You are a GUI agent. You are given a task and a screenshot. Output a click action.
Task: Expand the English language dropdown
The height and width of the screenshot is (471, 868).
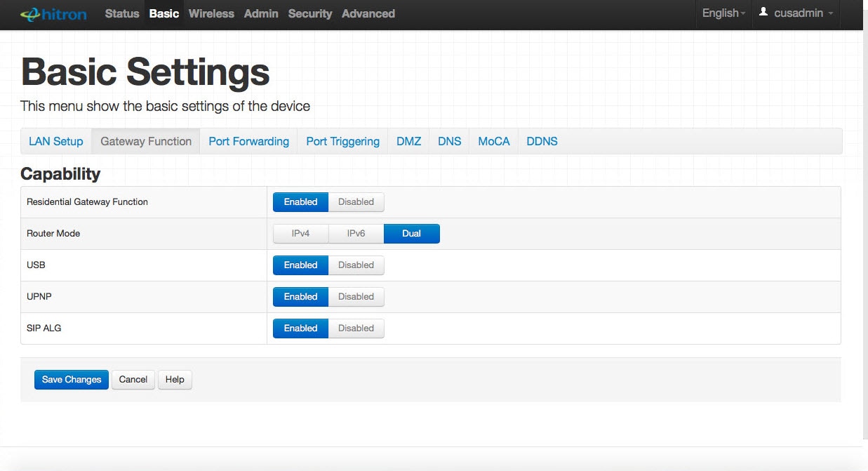pos(723,13)
